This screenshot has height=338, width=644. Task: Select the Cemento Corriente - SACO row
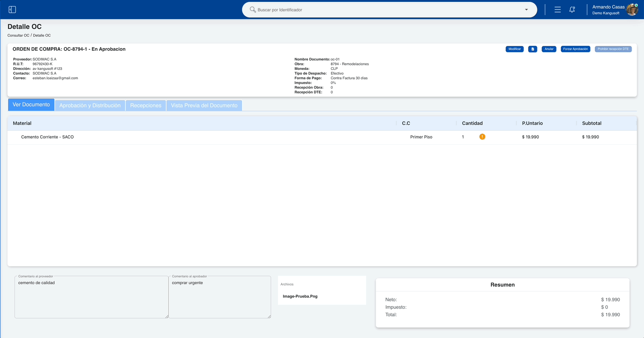click(322, 137)
